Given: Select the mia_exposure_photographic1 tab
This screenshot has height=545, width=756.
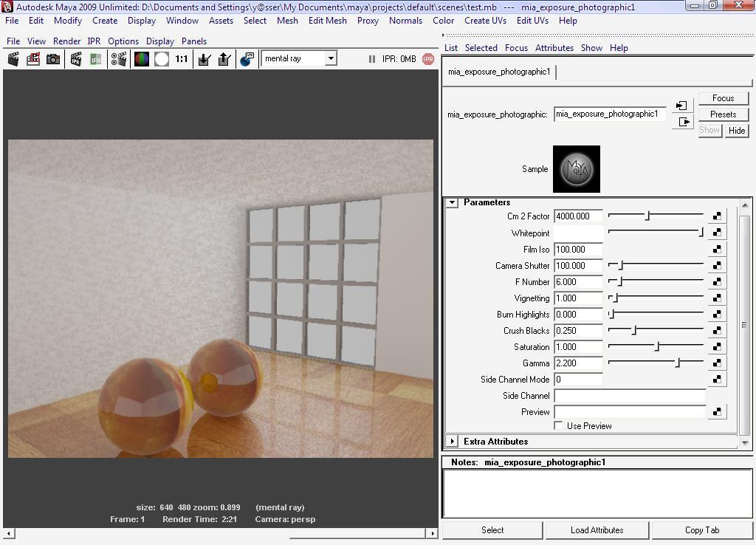Looking at the screenshot, I should [499, 72].
